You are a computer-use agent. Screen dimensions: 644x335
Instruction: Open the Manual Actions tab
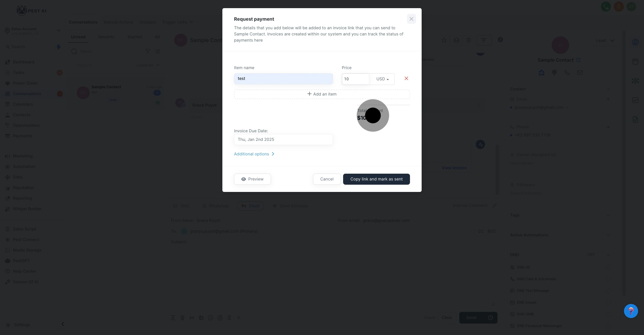coord(118,22)
